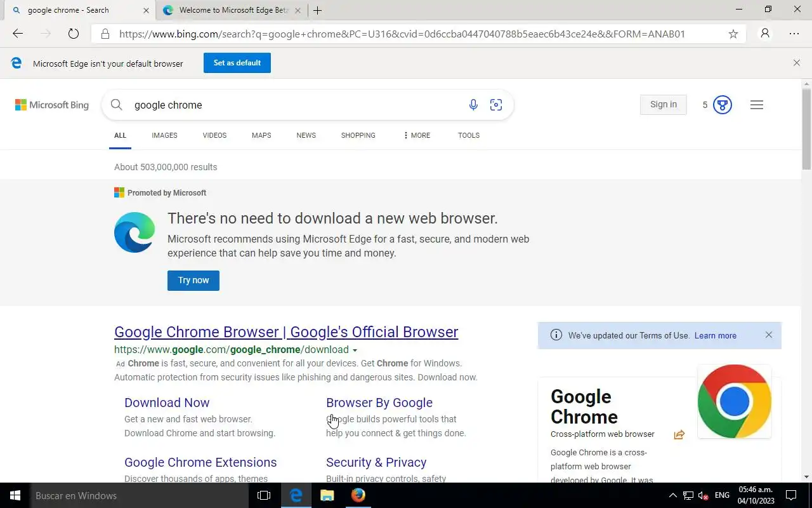Click the muted volume tray icon

point(704,495)
